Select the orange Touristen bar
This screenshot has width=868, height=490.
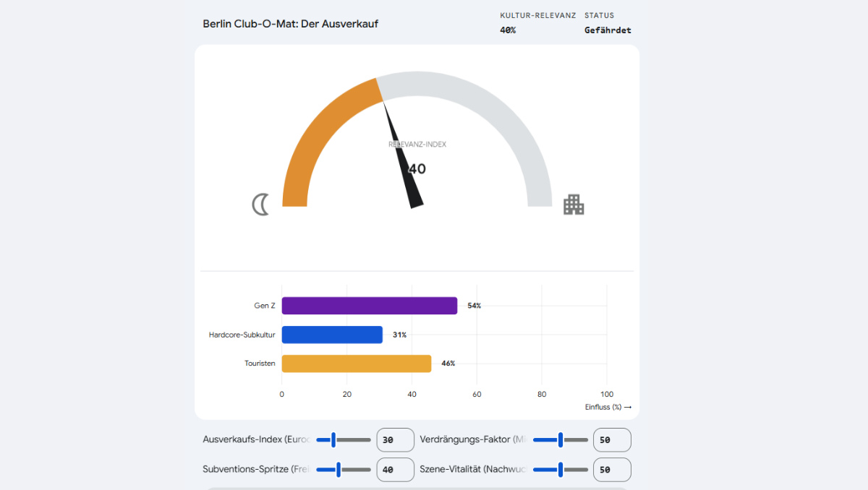(356, 364)
